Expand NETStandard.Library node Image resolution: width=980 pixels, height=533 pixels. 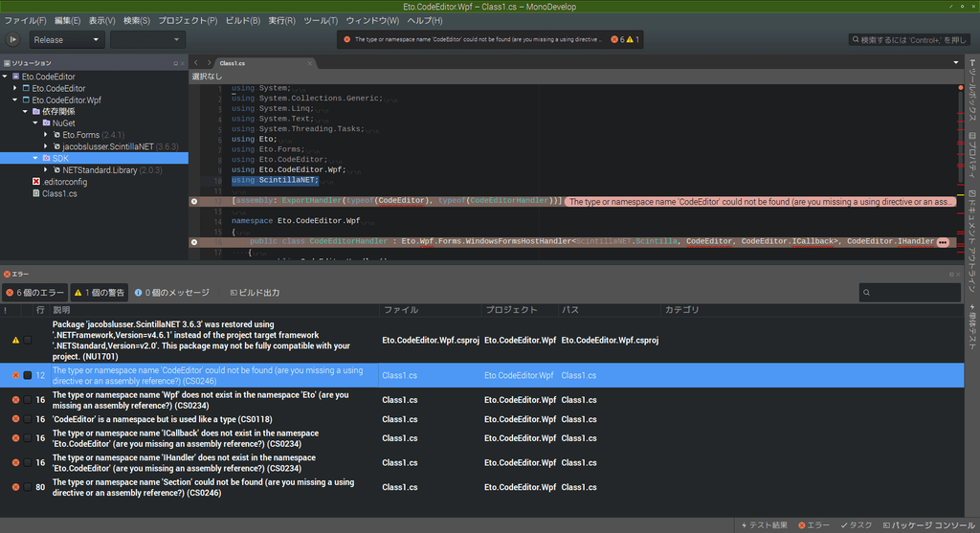point(46,170)
